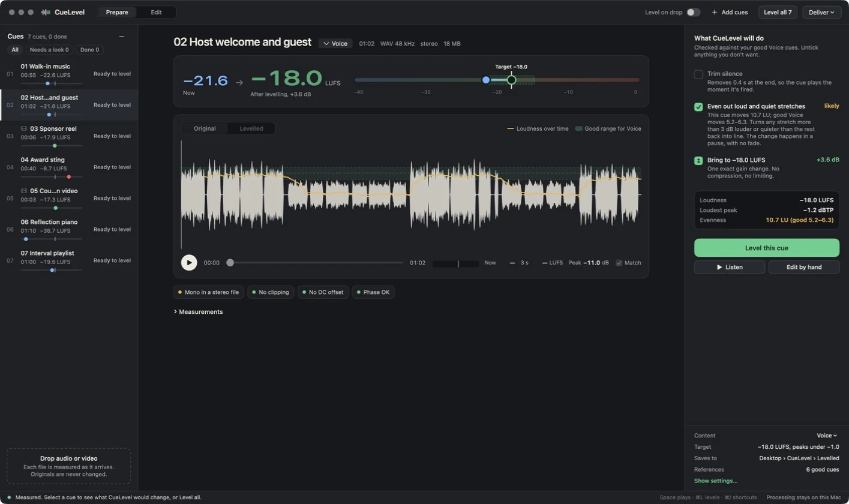Click the '6 good cues' references value
This screenshot has height=504, width=849.
823,470
